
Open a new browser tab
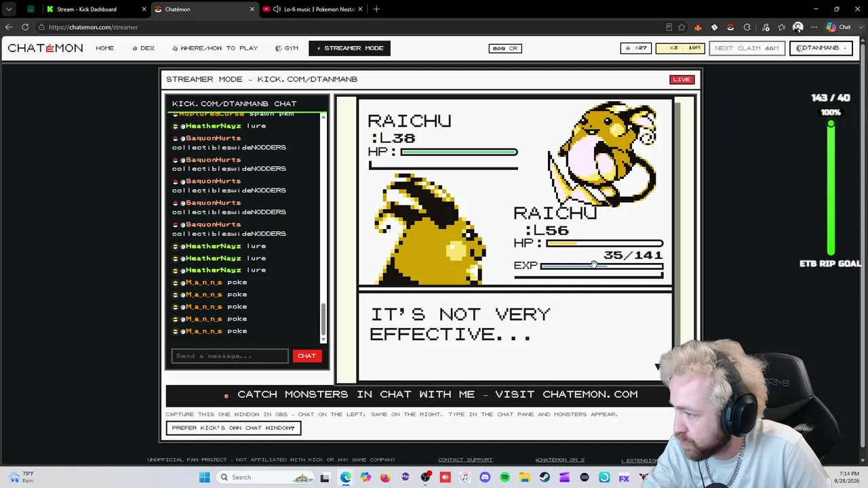[x=376, y=9]
